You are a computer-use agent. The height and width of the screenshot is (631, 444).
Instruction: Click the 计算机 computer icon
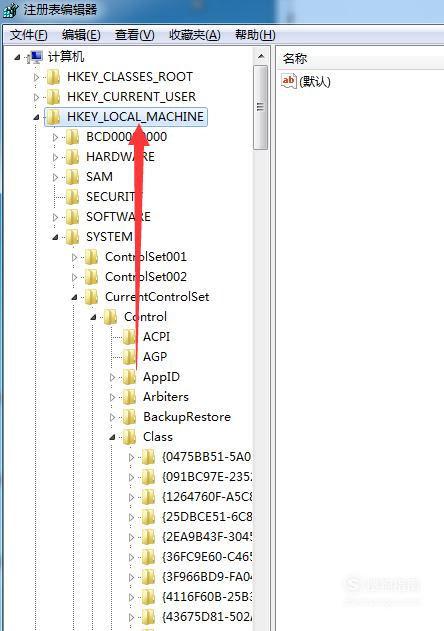(x=36, y=57)
